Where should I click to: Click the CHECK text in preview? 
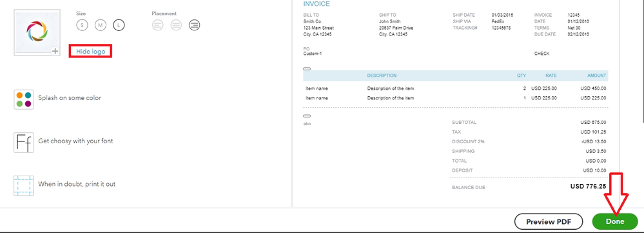click(542, 54)
